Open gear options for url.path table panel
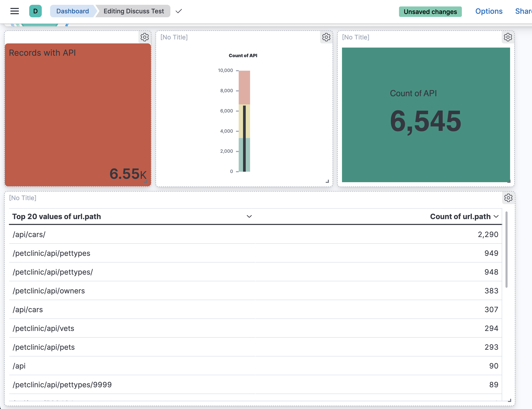Screen dimensions: 532x409 coord(508,198)
